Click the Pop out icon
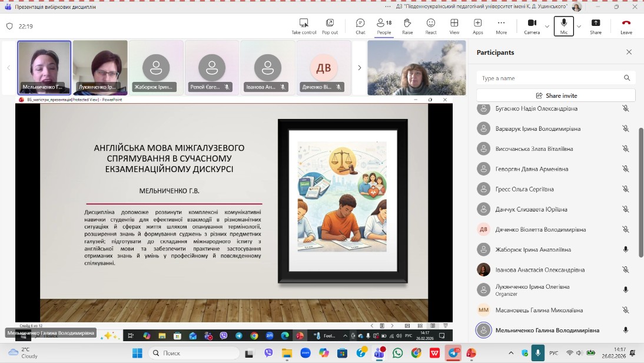Screen dimensions: 644x363 (x=330, y=26)
